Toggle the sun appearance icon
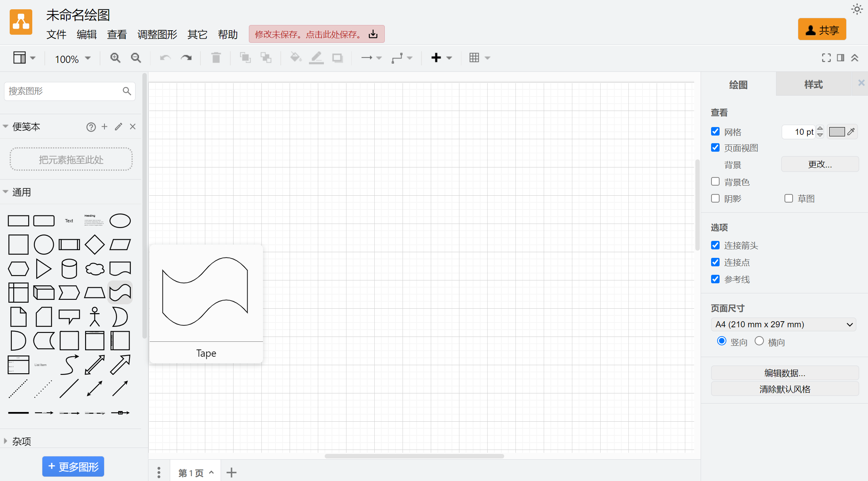 click(x=857, y=9)
